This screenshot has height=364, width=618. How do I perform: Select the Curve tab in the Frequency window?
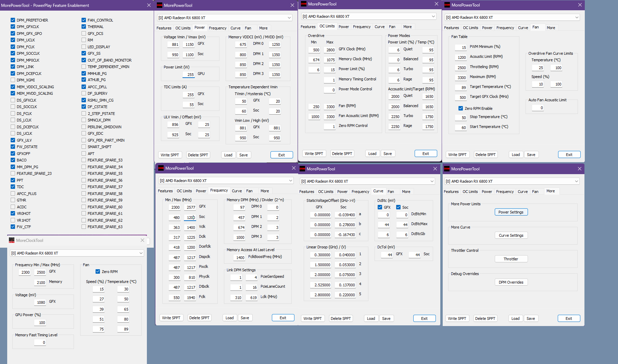(x=237, y=191)
